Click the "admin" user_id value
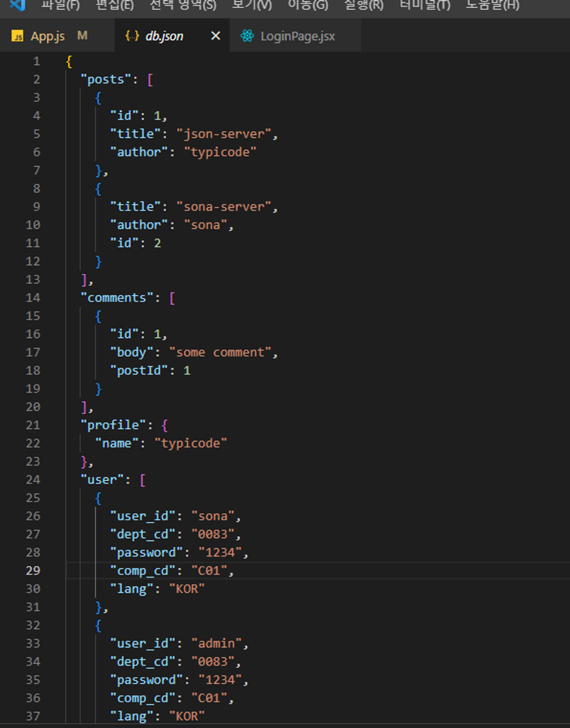 tap(217, 643)
